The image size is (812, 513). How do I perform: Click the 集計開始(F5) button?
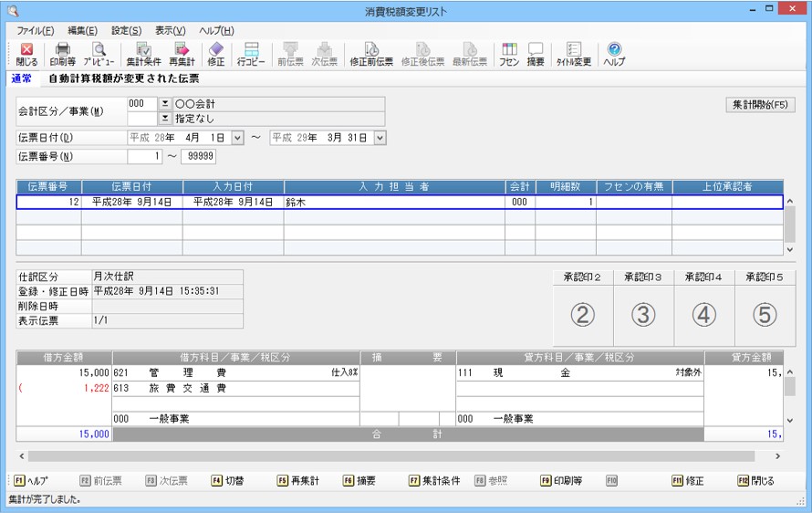point(760,105)
